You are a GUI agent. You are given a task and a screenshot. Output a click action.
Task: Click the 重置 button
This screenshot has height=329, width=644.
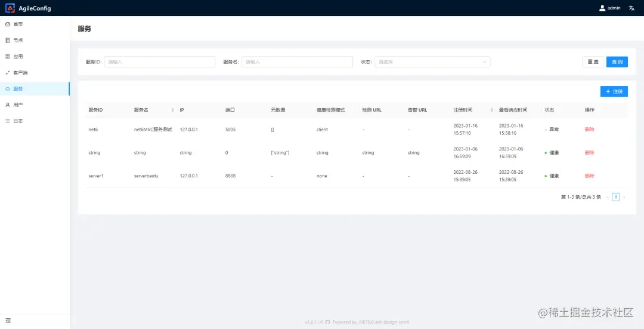tap(593, 62)
